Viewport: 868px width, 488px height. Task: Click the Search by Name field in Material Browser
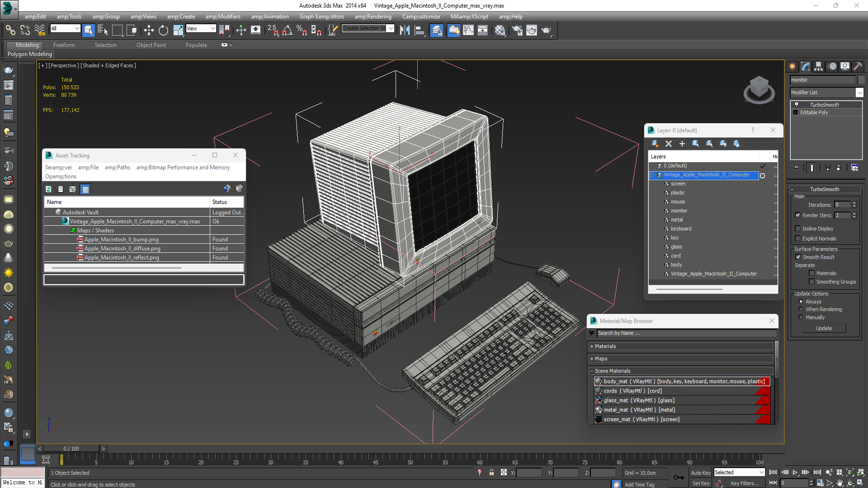[x=687, y=333]
